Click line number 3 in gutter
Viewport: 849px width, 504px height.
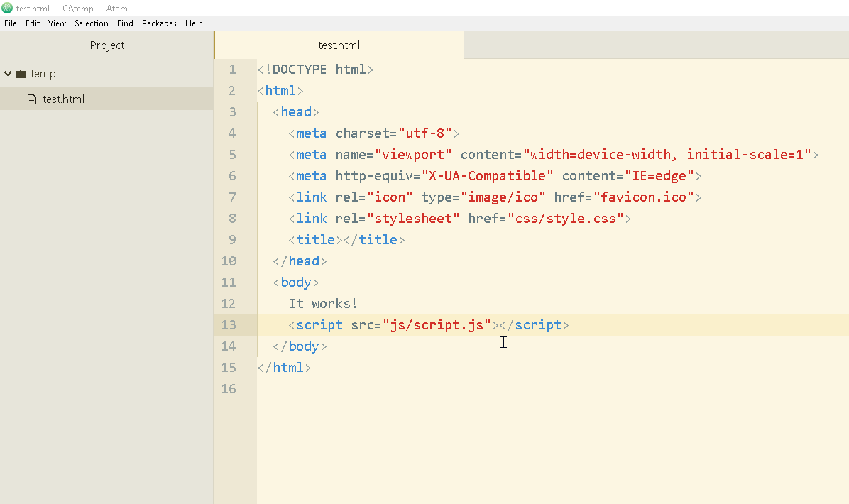[x=232, y=112]
